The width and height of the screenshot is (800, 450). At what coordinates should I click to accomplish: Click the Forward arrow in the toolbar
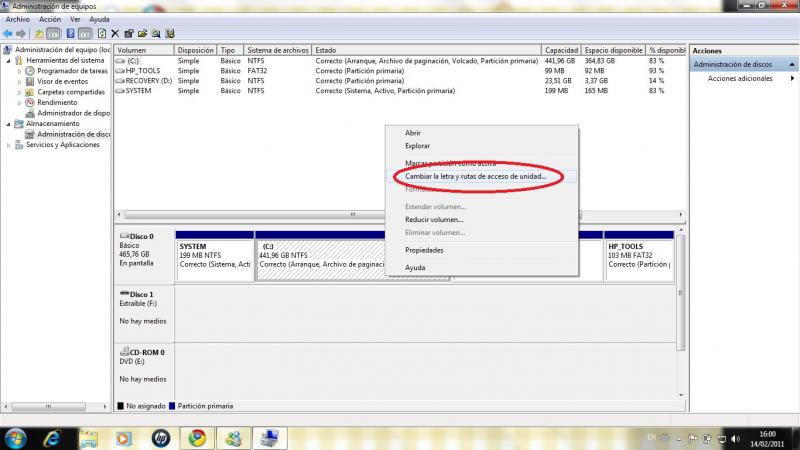coord(21,34)
